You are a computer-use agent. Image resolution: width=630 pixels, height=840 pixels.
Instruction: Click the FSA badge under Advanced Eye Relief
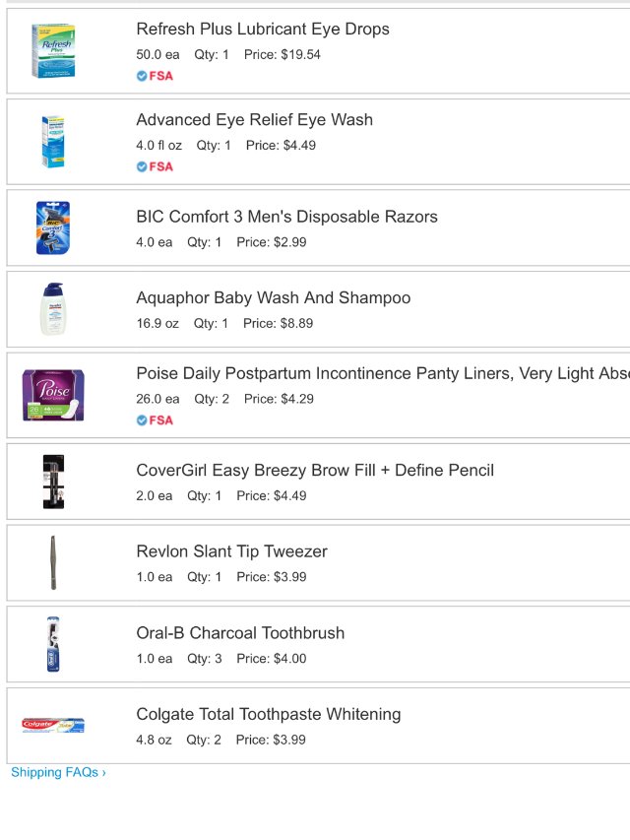click(155, 166)
